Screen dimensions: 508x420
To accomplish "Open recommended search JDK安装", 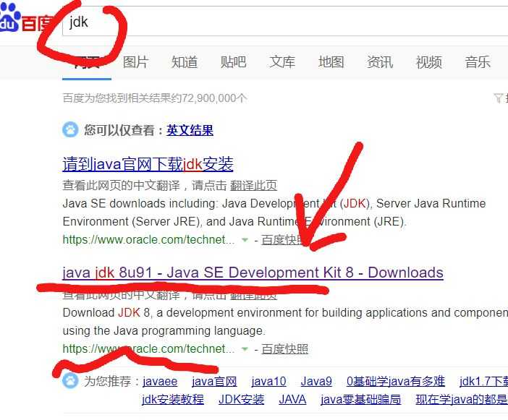I will point(242,399).
